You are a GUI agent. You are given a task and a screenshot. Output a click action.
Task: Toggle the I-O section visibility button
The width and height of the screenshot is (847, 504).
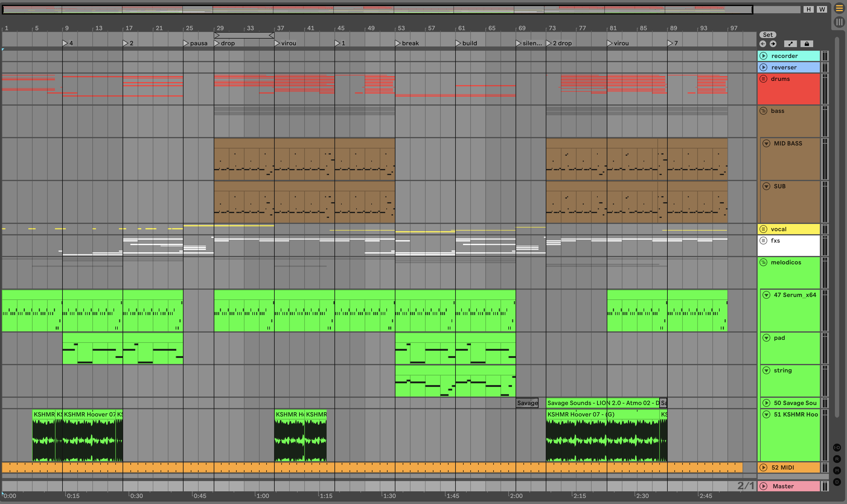pos(837,448)
